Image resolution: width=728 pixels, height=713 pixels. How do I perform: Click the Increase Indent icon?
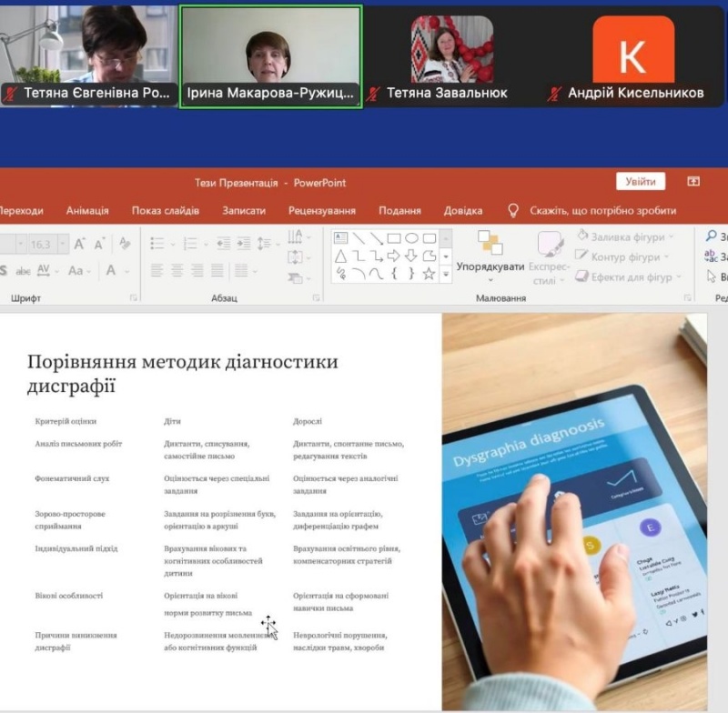pos(243,244)
